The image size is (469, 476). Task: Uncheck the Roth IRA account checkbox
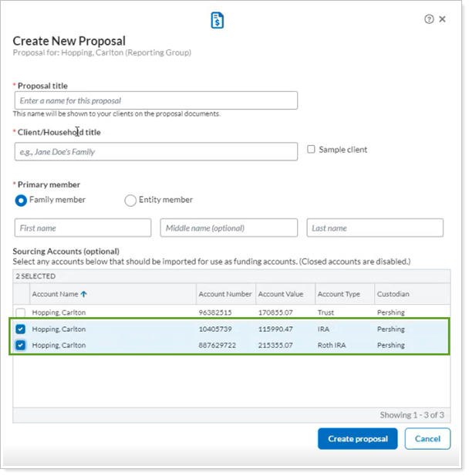[21, 346]
